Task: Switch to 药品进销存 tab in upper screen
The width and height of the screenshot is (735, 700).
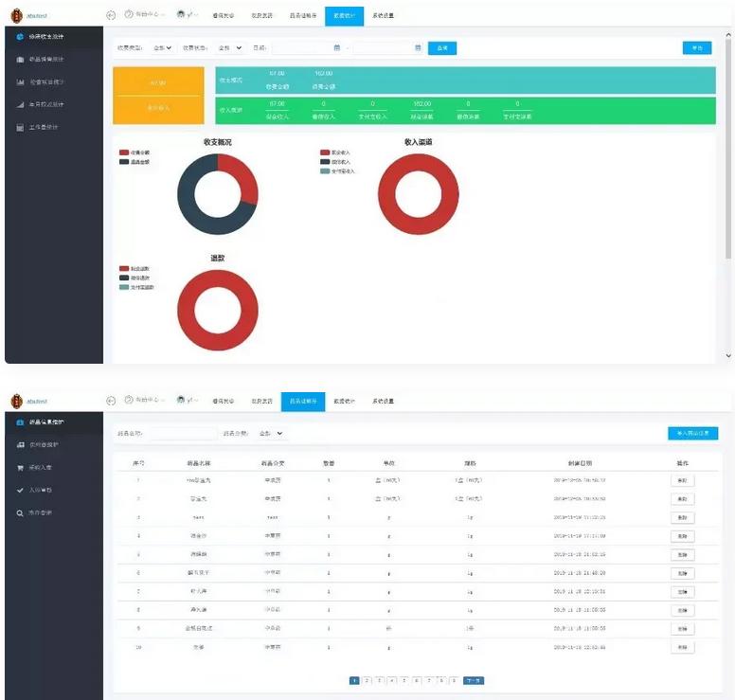Action: click(x=303, y=15)
